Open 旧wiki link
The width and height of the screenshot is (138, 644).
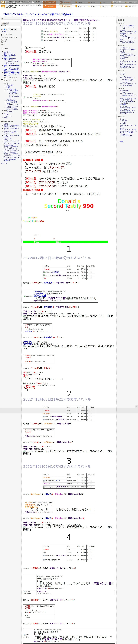click(5, 118)
